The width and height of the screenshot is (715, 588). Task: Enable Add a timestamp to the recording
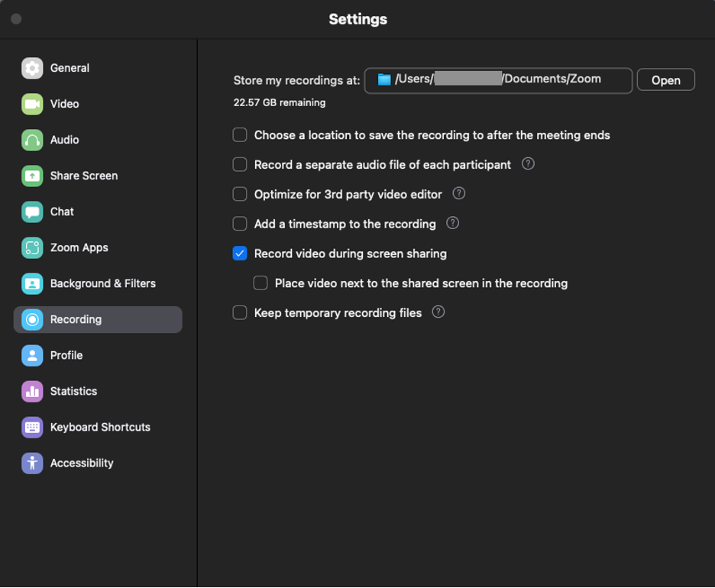click(240, 224)
